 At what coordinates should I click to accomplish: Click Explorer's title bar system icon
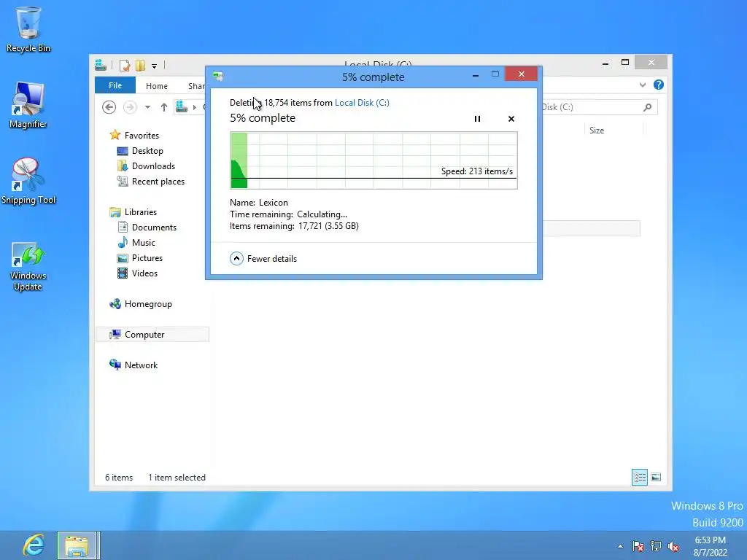pos(101,65)
